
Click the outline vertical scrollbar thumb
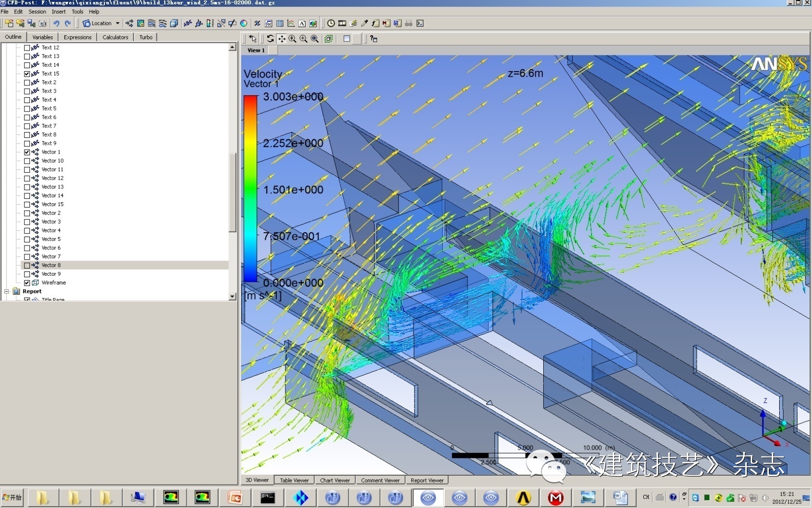tap(232, 192)
